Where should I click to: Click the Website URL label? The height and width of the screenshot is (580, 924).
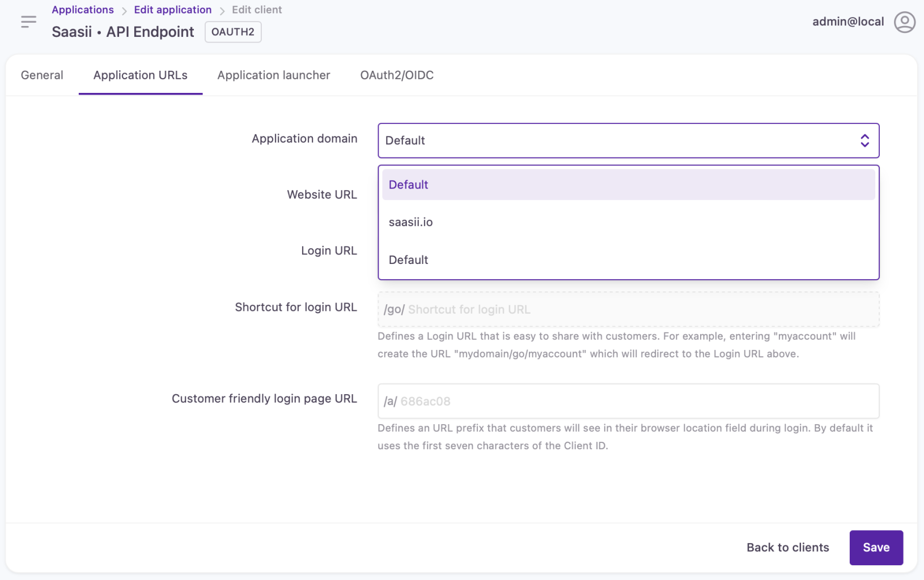tap(322, 194)
